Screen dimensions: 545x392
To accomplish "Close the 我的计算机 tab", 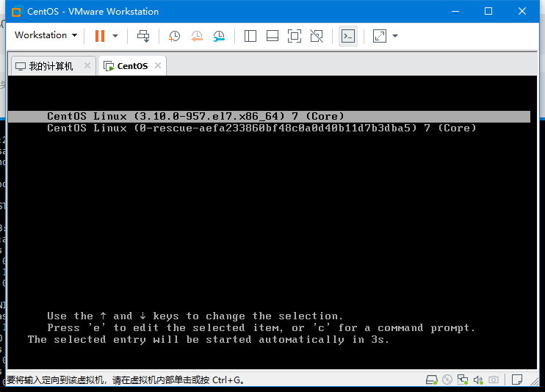I will coord(87,65).
